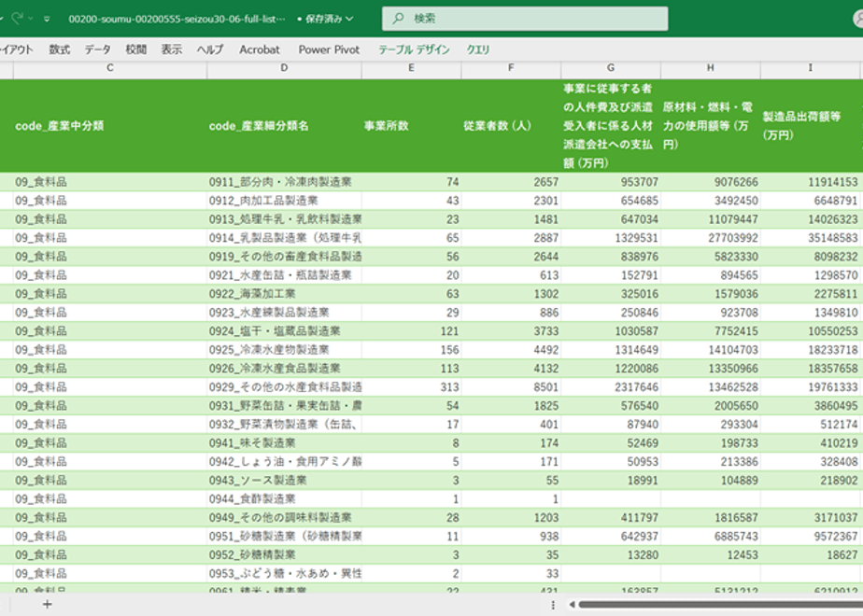Click the 事業所数 header cell
Image resolution: width=863 pixels, height=616 pixels.
[x=411, y=126]
